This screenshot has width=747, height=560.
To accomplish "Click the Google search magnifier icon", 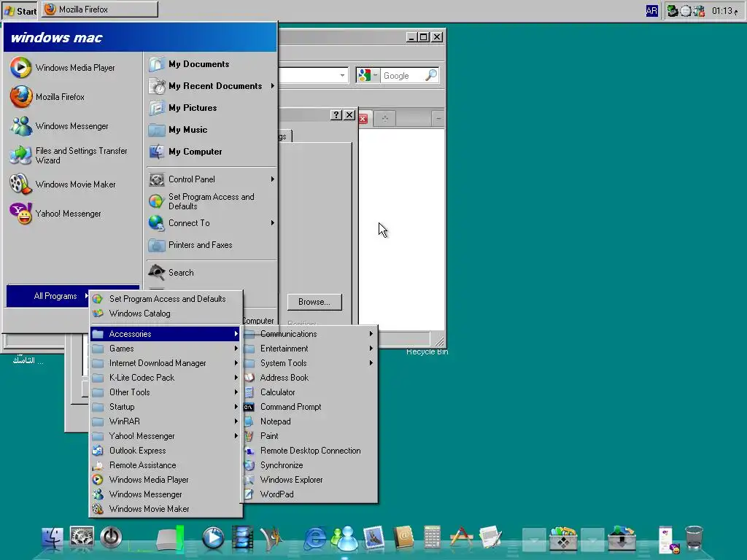I will pos(430,75).
